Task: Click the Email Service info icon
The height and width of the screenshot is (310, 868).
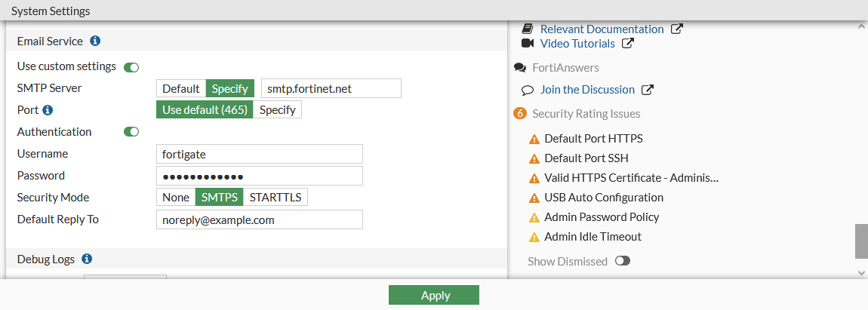Action: click(x=96, y=41)
